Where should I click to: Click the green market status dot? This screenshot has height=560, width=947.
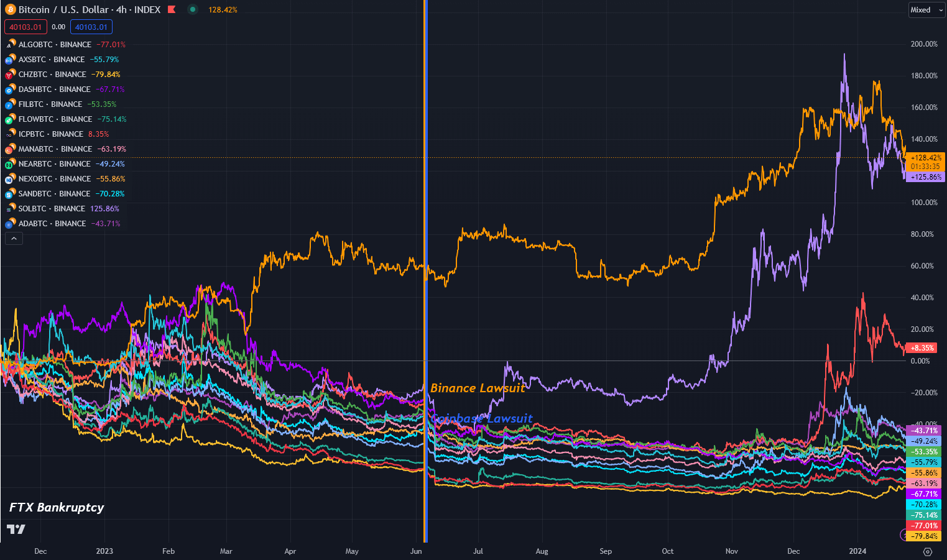[x=193, y=9]
